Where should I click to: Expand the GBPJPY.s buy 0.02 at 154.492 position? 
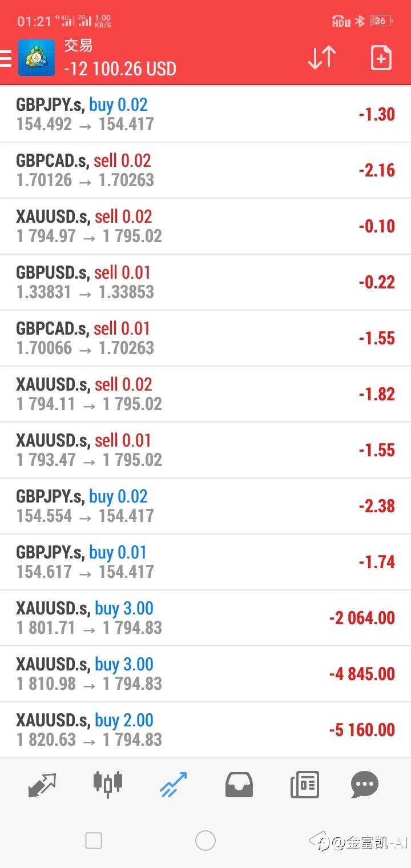coord(205,114)
